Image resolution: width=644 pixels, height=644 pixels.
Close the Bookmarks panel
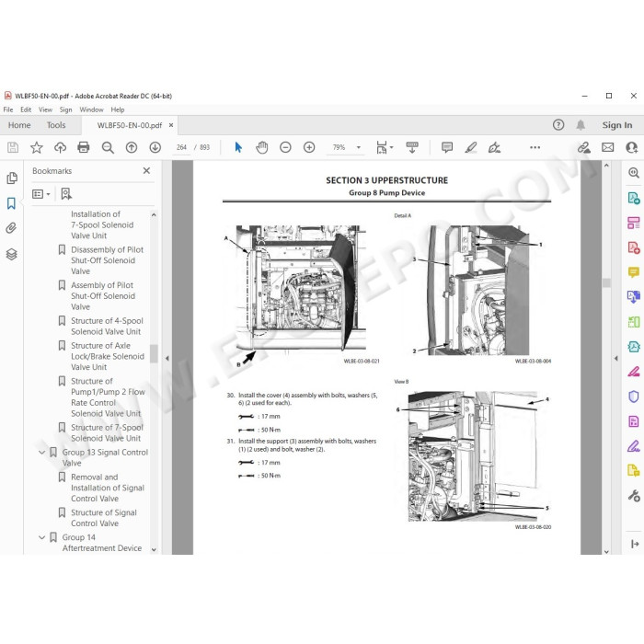coord(146,171)
